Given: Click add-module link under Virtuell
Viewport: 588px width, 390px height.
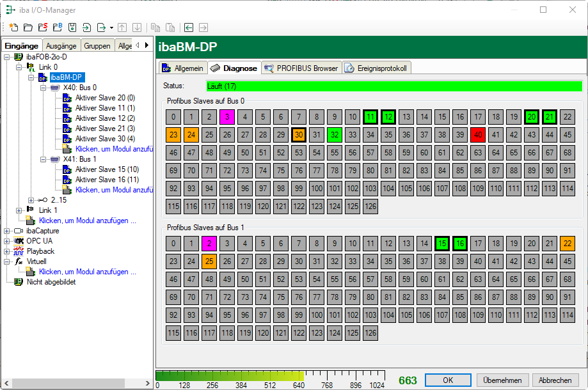Looking at the screenshot, I should tap(88, 272).
